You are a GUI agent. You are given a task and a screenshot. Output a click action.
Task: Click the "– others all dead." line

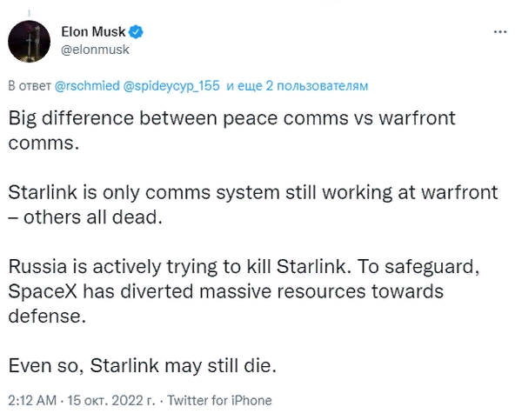coord(86,216)
